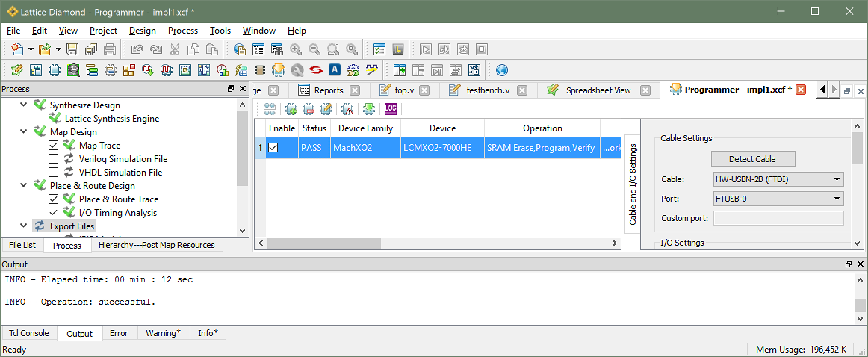Scan for devices in Programmer toolbar
Image resolution: width=868 pixels, height=357 pixels.
(x=270, y=109)
